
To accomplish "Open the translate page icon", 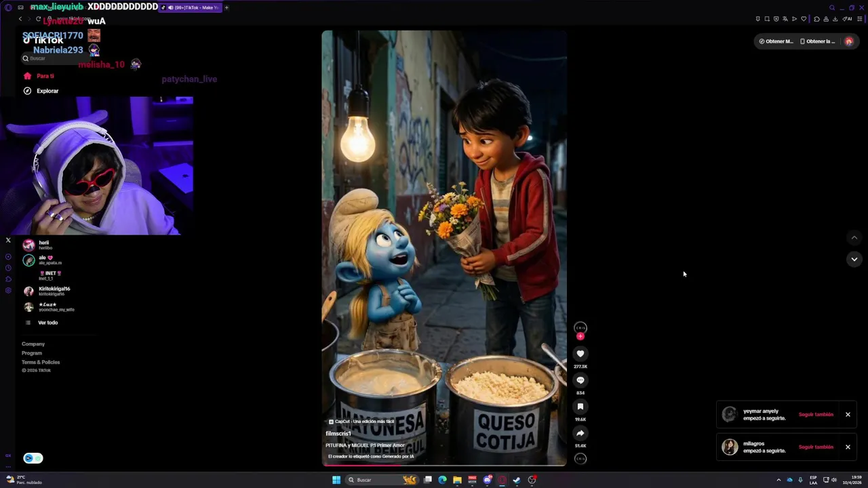I will [x=785, y=19].
